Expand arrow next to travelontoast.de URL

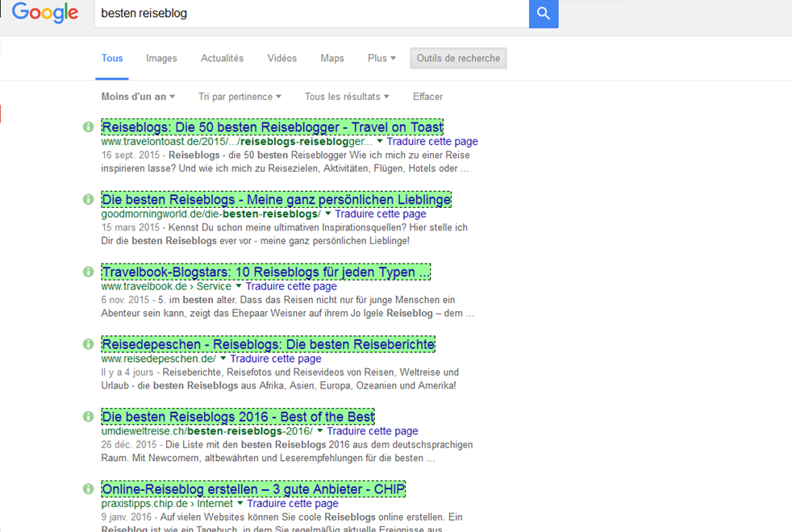379,141
